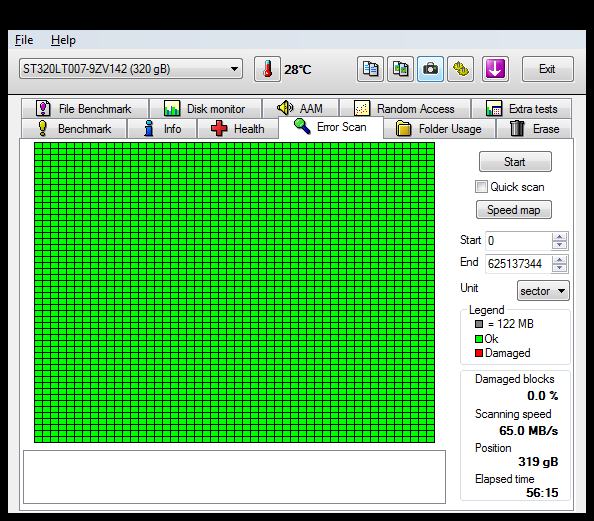Open the File menu
The image size is (594, 521).
[24, 40]
